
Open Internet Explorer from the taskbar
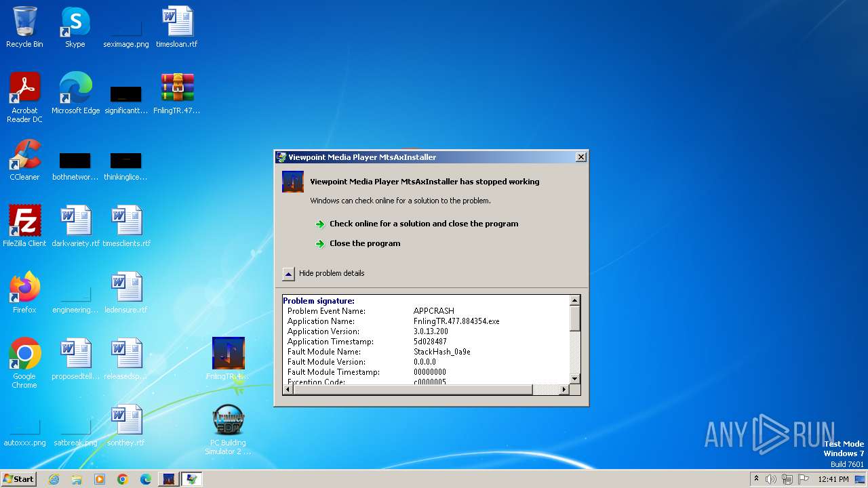point(54,479)
